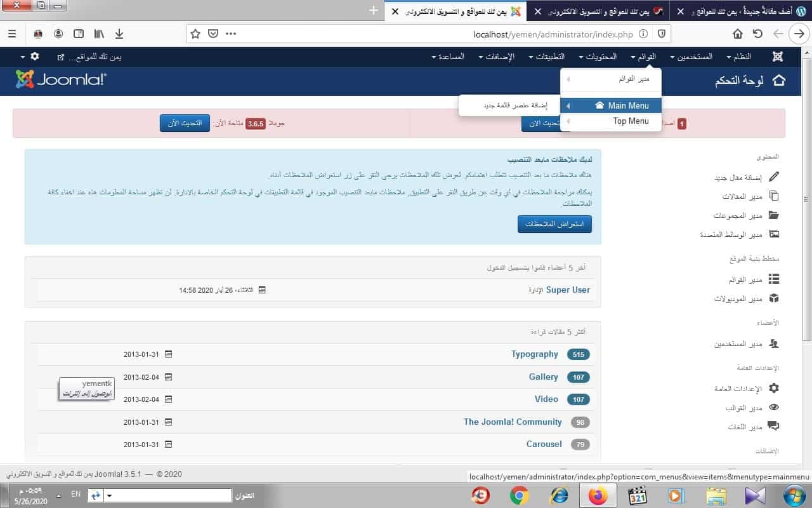
Task: Expand the System (النظام) admin menu
Action: click(738, 57)
